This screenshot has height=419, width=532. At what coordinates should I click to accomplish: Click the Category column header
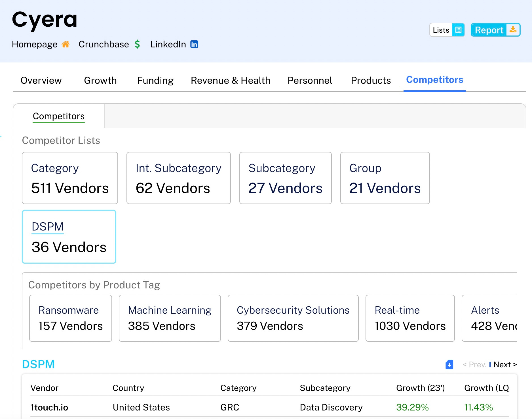[238, 388]
